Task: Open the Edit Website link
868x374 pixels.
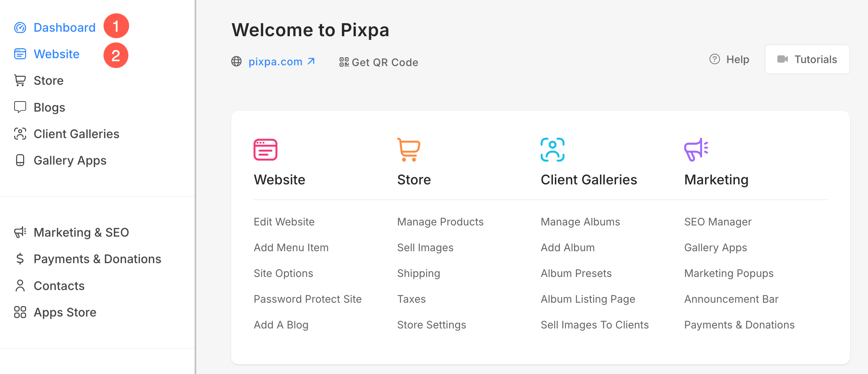Action: click(x=284, y=222)
